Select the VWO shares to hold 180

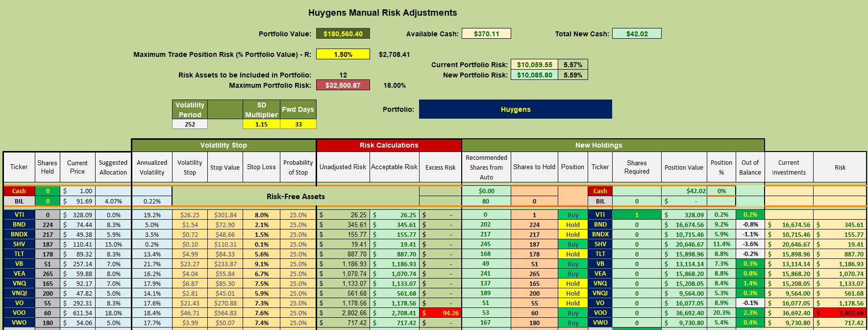coord(534,323)
